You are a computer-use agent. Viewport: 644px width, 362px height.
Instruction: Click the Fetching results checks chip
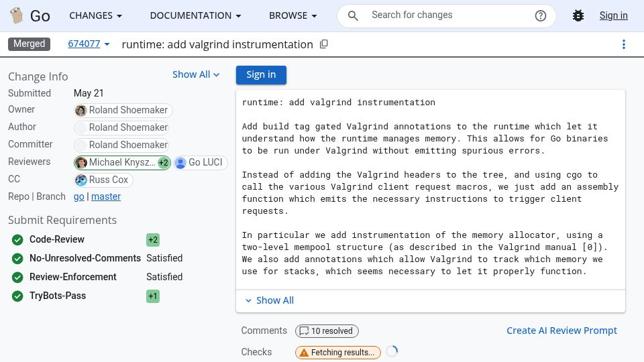(338, 353)
